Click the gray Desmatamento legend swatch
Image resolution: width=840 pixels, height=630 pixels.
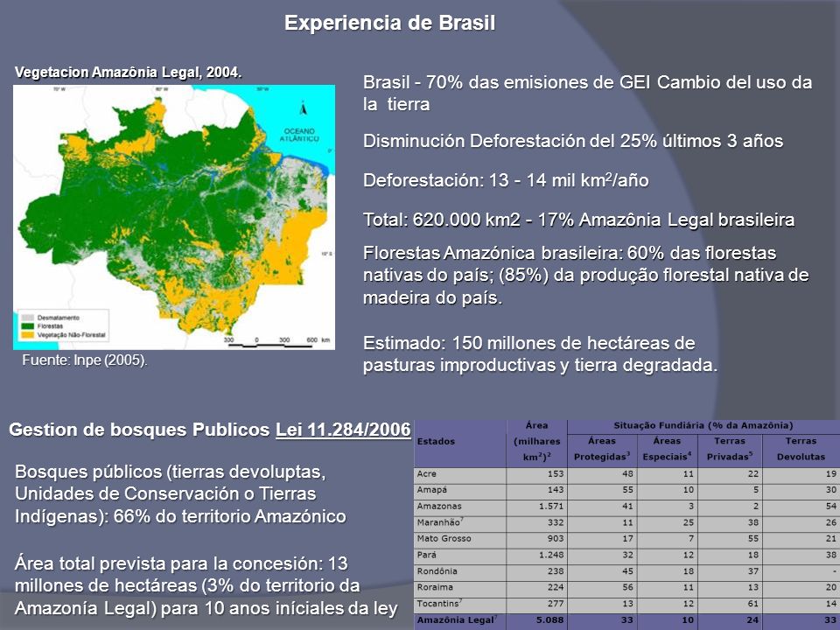click(27, 317)
